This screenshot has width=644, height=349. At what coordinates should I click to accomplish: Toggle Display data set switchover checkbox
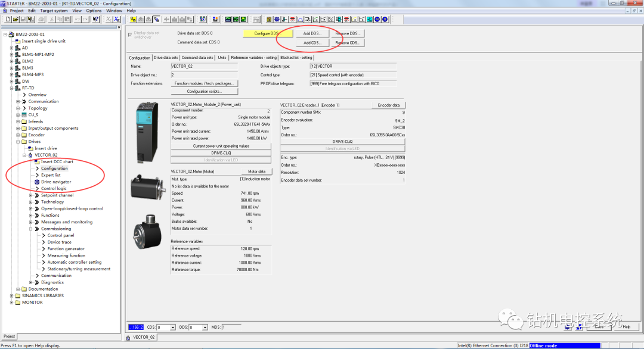[130, 35]
